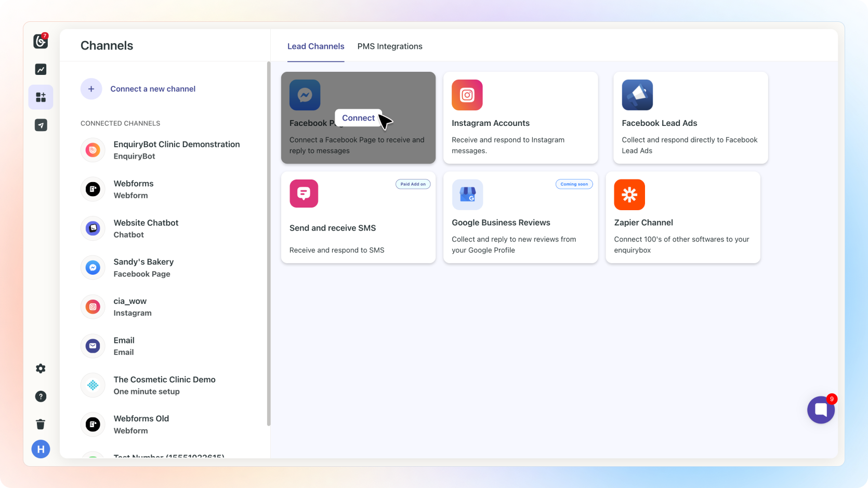
Task: Click the EnquiryBot Clinic Demonstration channel icon
Action: (93, 150)
